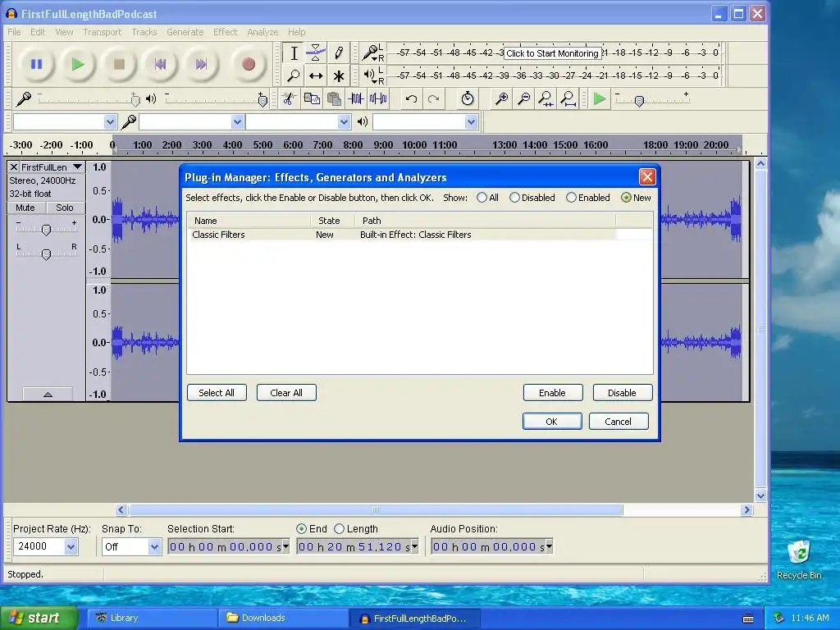Click the Silence Audio icon
Image resolution: width=840 pixels, height=630 pixels.
point(378,99)
